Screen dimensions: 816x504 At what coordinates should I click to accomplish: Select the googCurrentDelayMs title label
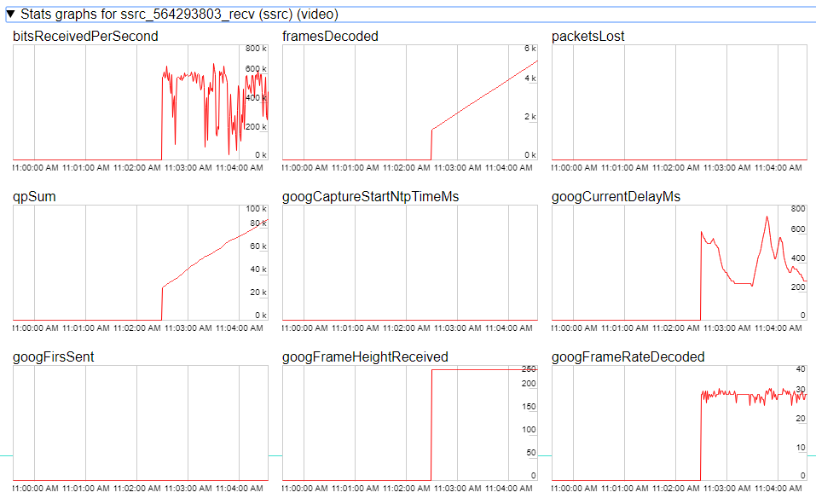616,197
